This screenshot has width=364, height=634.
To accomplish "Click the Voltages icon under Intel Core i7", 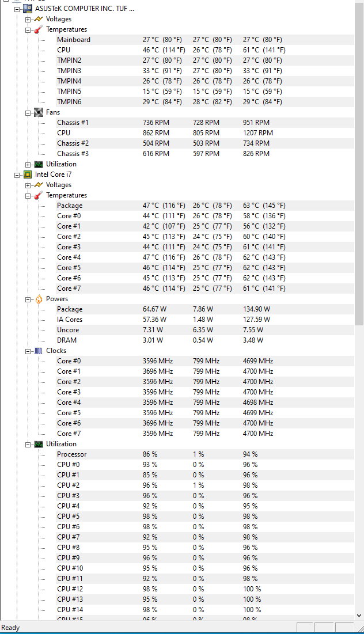I will pyautogui.click(x=38, y=184).
